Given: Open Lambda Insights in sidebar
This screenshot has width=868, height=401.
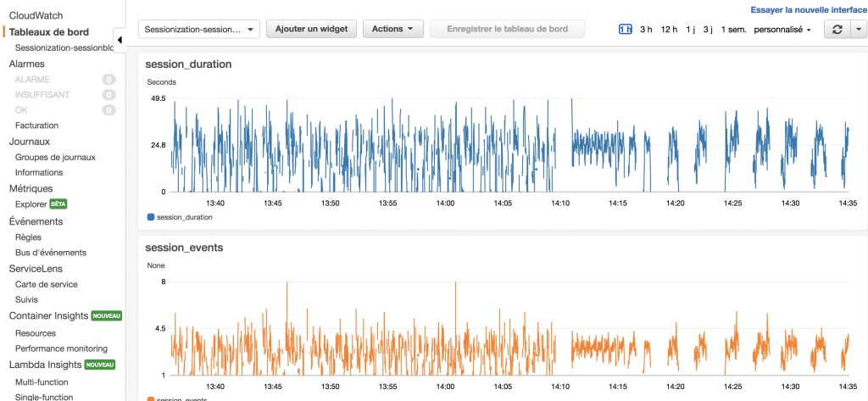Looking at the screenshot, I should [46, 365].
